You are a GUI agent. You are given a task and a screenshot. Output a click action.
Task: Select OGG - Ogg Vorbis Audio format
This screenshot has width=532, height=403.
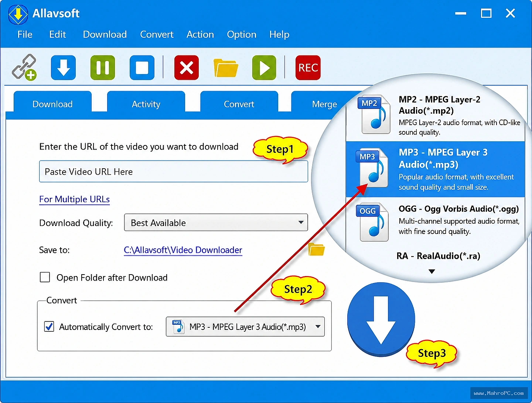pyautogui.click(x=436, y=221)
